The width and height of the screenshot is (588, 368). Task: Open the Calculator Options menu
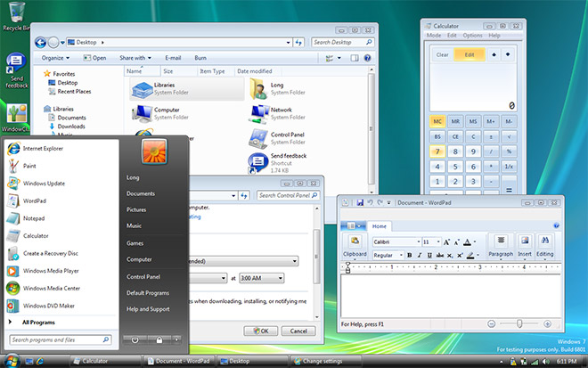pos(472,36)
